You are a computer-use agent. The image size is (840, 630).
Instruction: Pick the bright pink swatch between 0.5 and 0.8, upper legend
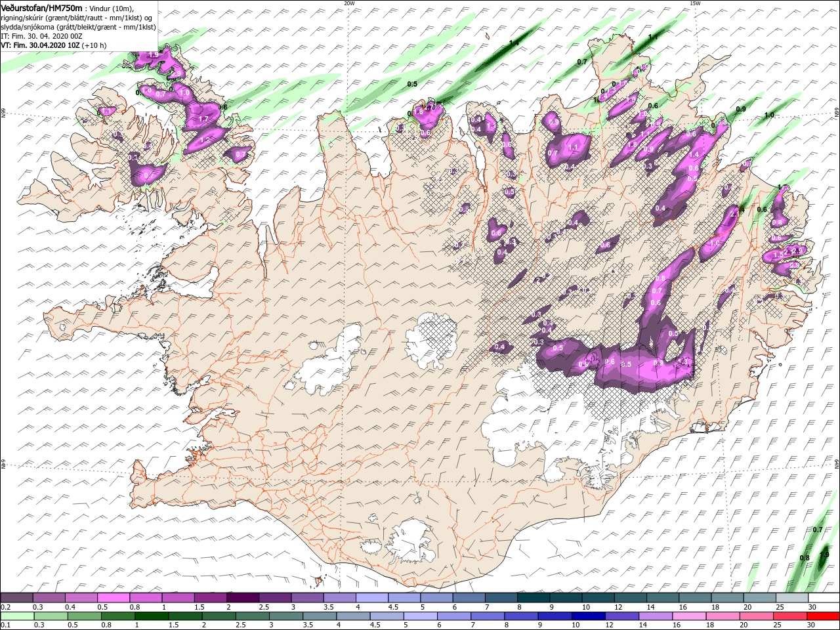(113, 598)
